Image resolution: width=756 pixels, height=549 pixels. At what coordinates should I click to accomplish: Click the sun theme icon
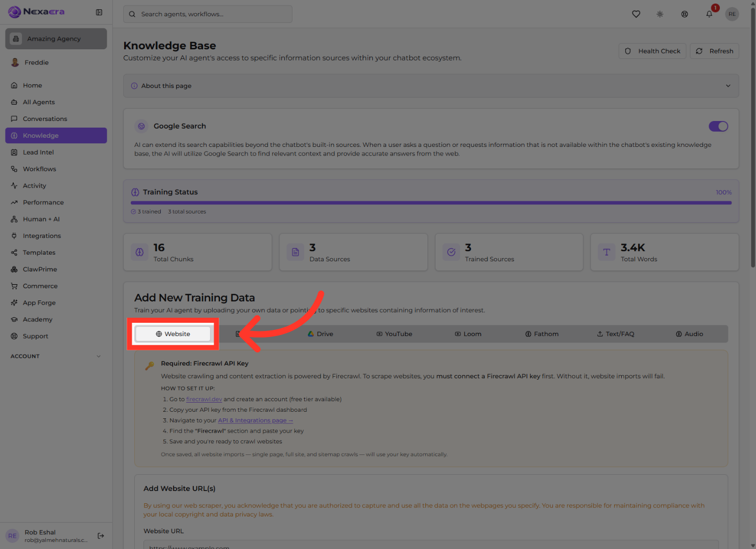point(660,14)
